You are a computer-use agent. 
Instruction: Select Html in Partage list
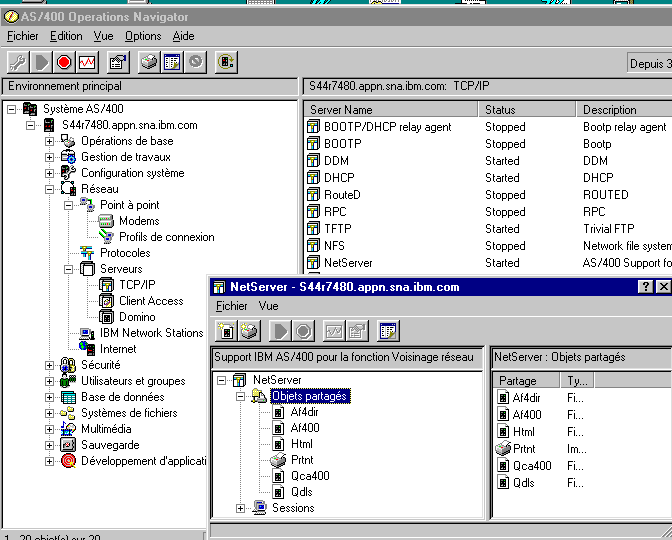pyautogui.click(x=523, y=432)
